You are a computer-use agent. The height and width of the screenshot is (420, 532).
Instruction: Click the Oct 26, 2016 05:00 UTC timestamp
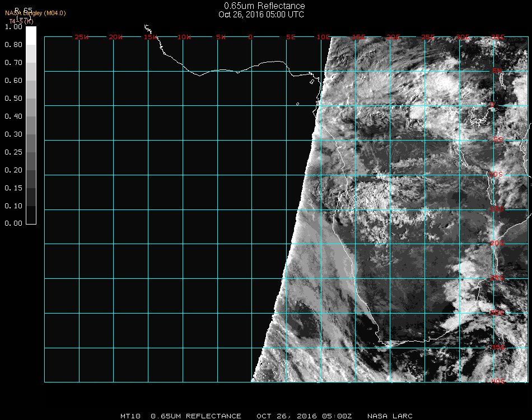[x=261, y=15]
